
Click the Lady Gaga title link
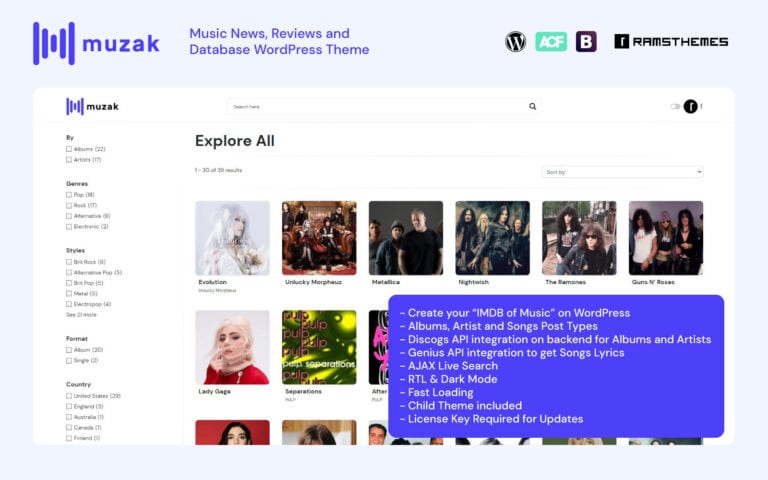point(215,391)
